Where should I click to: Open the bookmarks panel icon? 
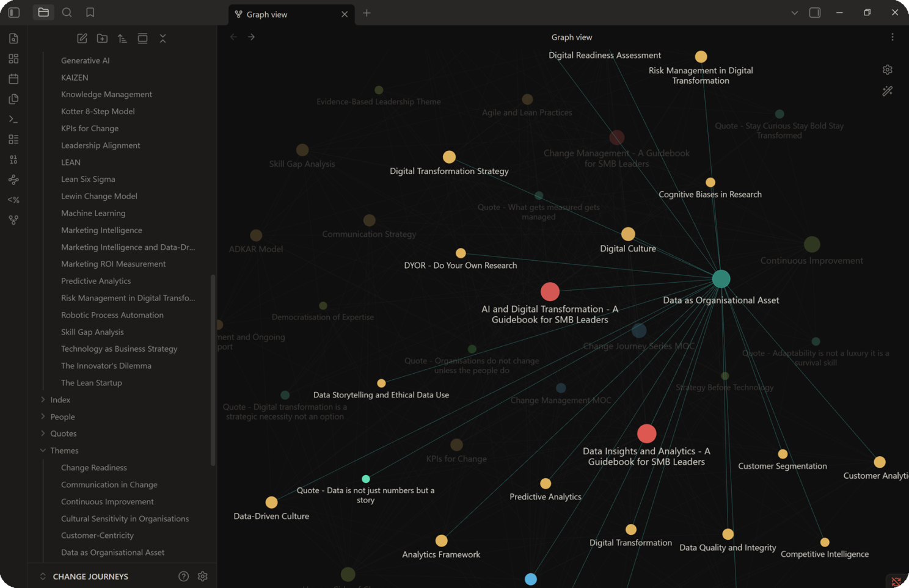90,12
